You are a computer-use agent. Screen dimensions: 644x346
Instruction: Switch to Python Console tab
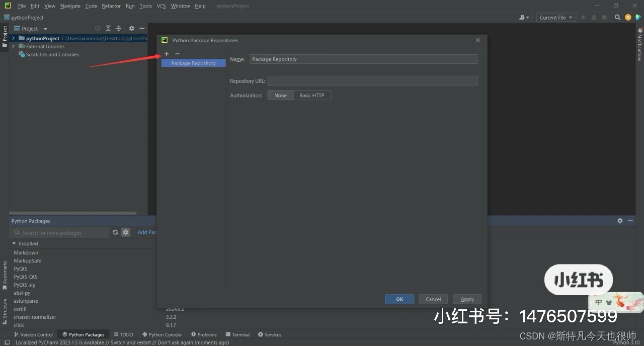pyautogui.click(x=162, y=334)
